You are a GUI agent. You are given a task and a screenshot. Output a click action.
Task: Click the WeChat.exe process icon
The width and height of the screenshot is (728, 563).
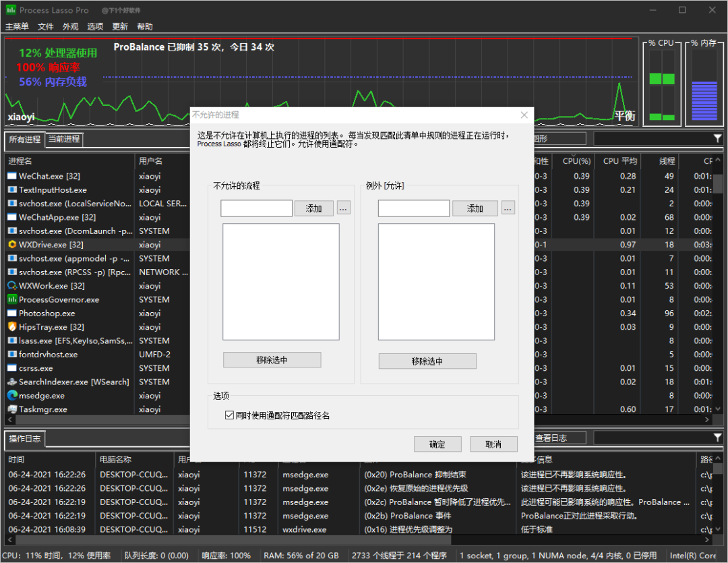12,176
